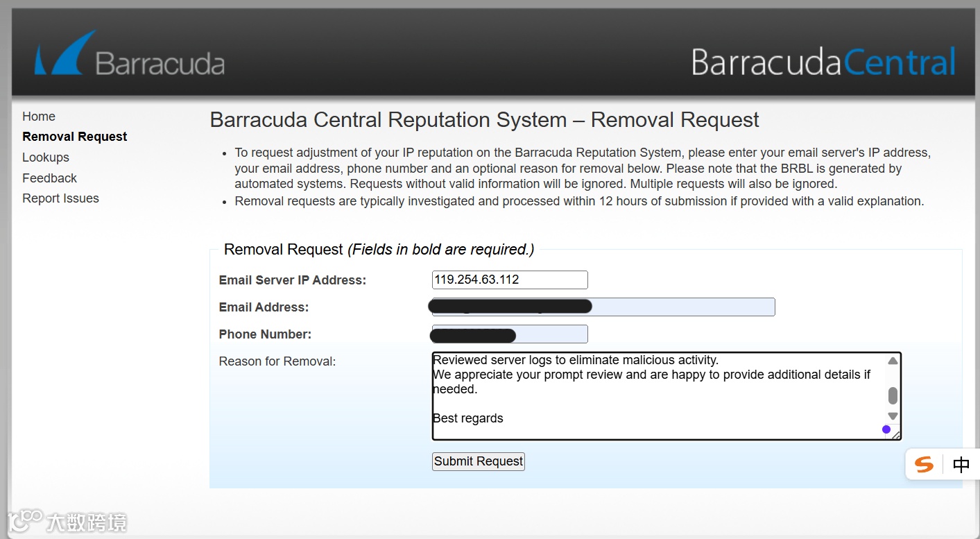Click the textarea scroll up arrow
The width and height of the screenshot is (980, 539).
tap(893, 361)
